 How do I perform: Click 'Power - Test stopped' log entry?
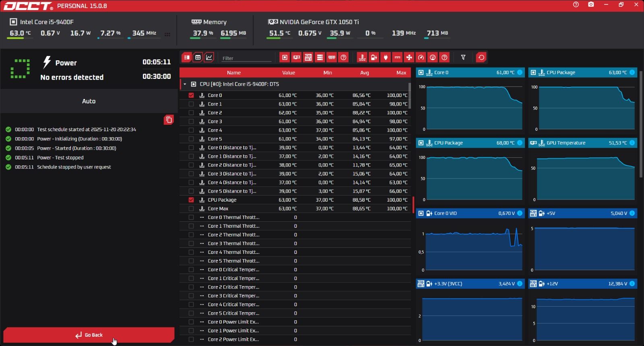60,158
